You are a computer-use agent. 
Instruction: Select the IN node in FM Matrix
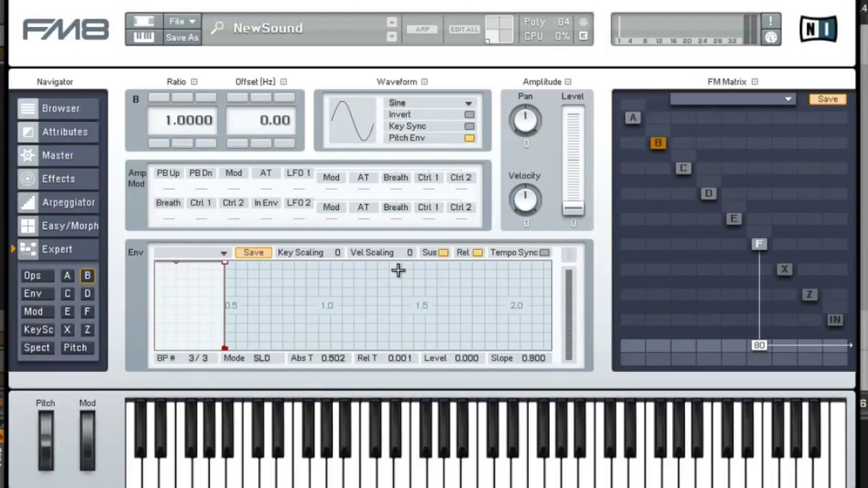click(x=835, y=320)
